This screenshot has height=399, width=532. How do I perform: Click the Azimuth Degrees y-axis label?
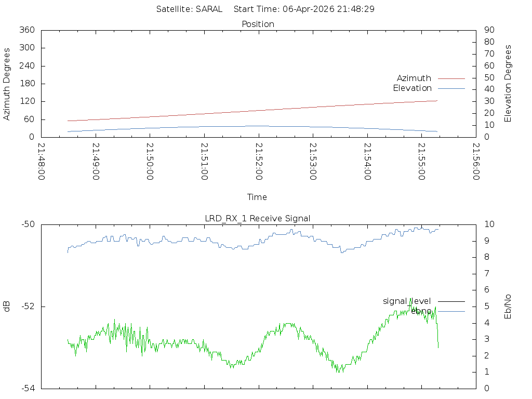pos(7,84)
